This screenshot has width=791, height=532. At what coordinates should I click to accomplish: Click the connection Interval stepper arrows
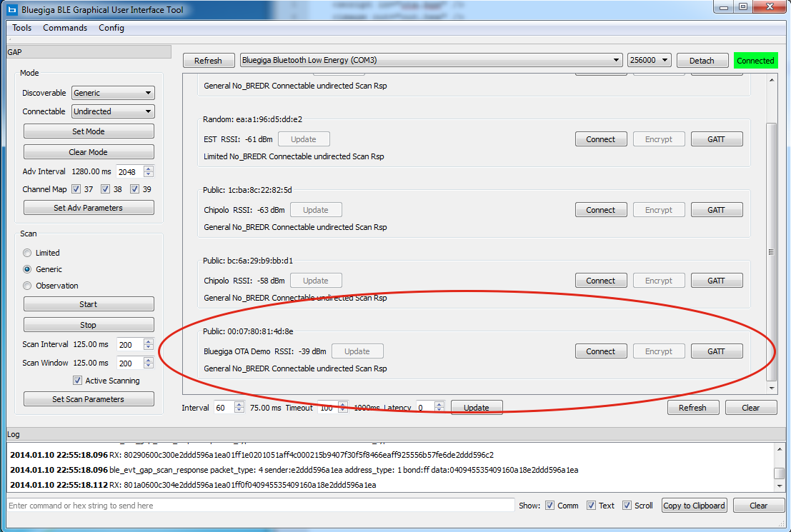click(239, 408)
